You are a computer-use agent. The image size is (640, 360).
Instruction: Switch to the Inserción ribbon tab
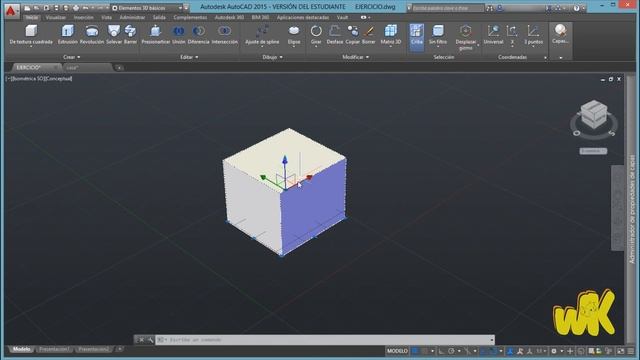point(83,18)
